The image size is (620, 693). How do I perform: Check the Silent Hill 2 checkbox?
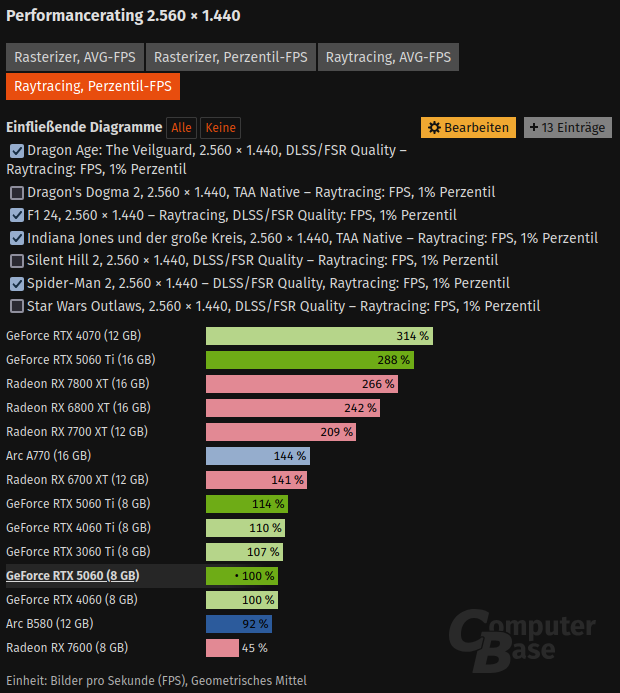pos(17,261)
